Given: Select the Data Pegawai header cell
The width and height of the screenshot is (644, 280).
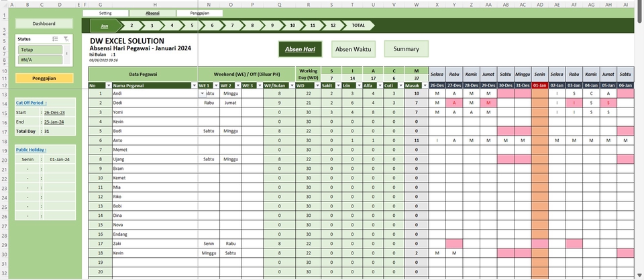Looking at the screenshot, I should (144, 75).
